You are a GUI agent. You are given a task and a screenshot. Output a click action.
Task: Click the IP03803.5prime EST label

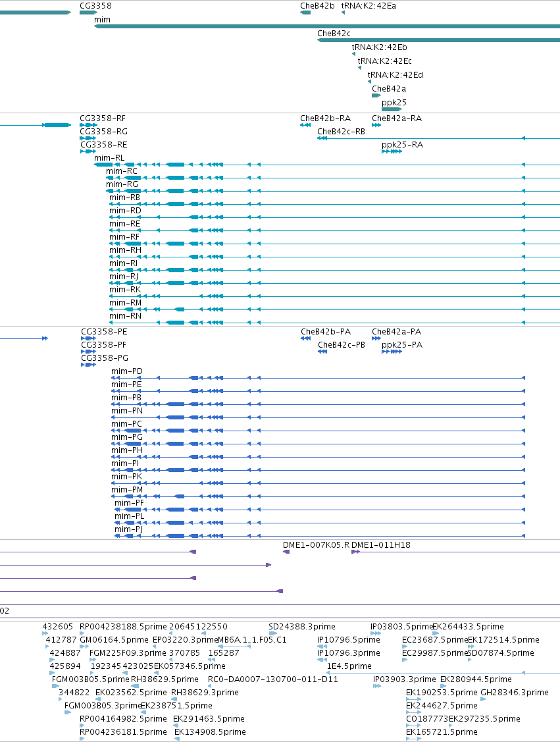(x=401, y=626)
